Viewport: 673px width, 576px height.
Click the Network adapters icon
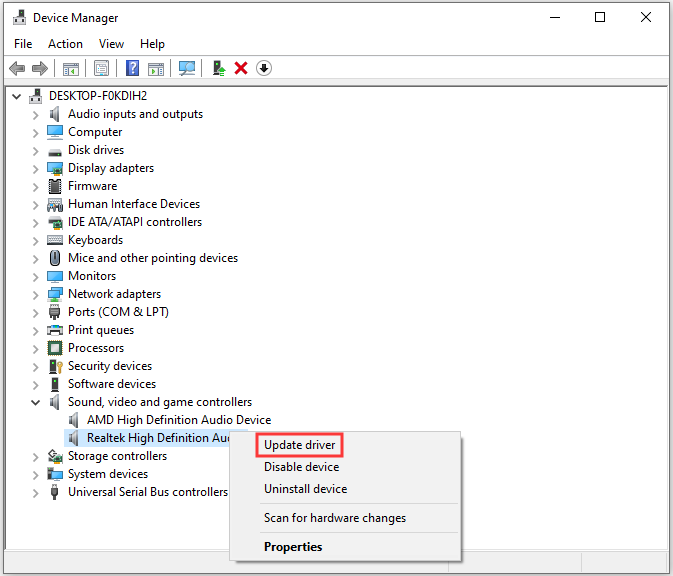coord(55,294)
